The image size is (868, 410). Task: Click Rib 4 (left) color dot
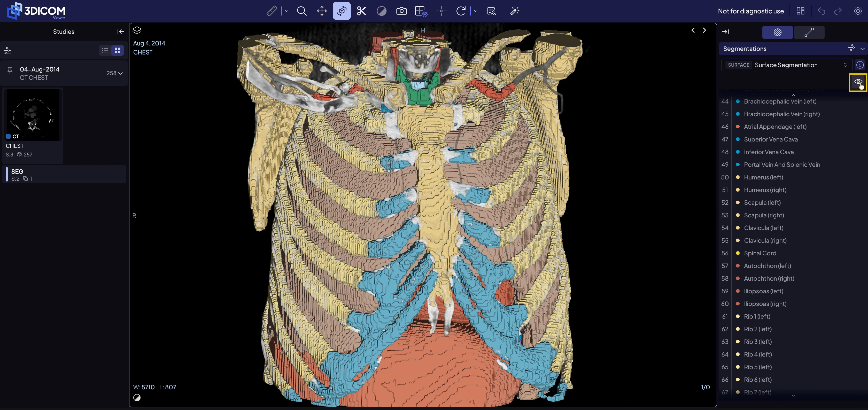point(738,354)
